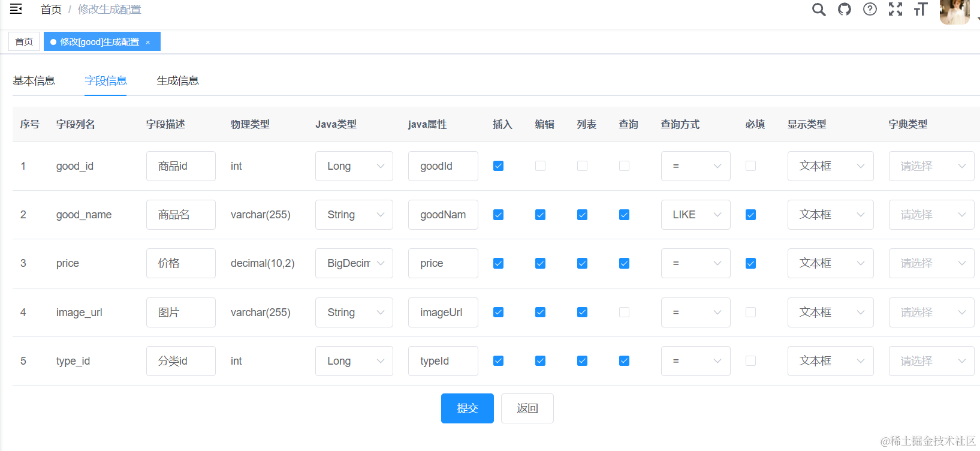Open the font size setting icon
The image size is (980, 451).
(921, 10)
